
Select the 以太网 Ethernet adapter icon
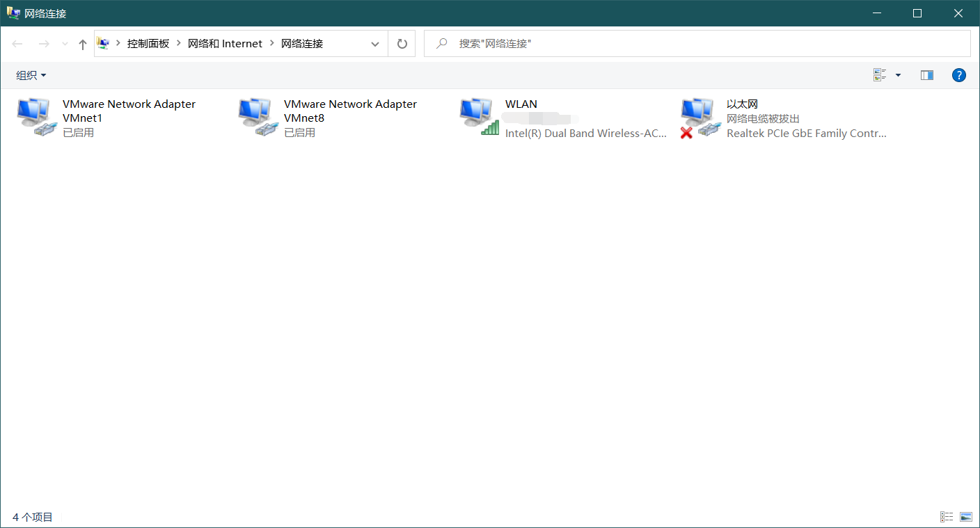click(x=700, y=117)
